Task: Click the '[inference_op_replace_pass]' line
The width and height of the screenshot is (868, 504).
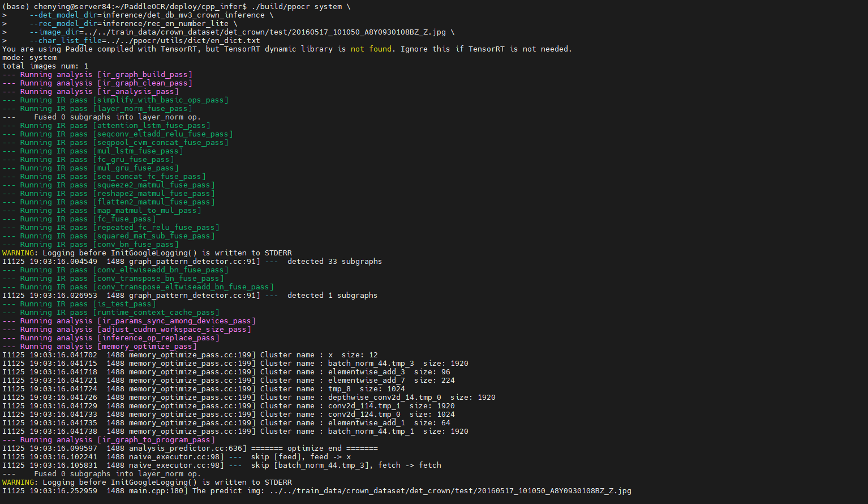Action: [x=111, y=338]
